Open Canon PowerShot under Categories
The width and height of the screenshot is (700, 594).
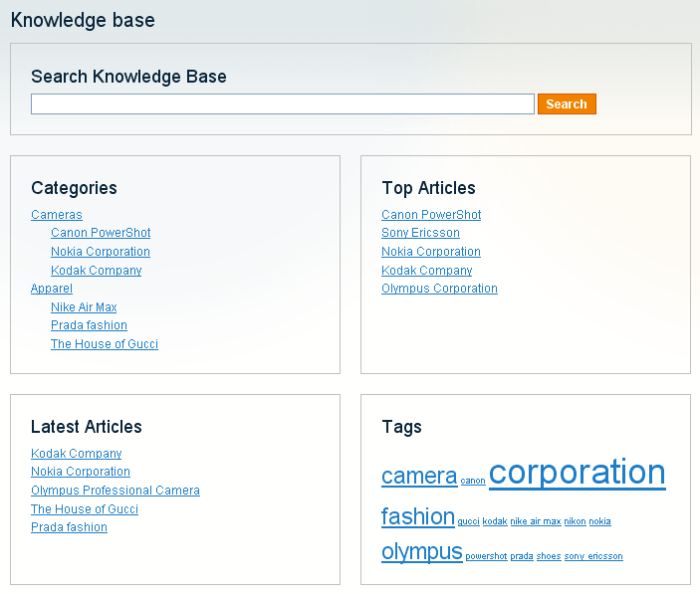point(101,233)
